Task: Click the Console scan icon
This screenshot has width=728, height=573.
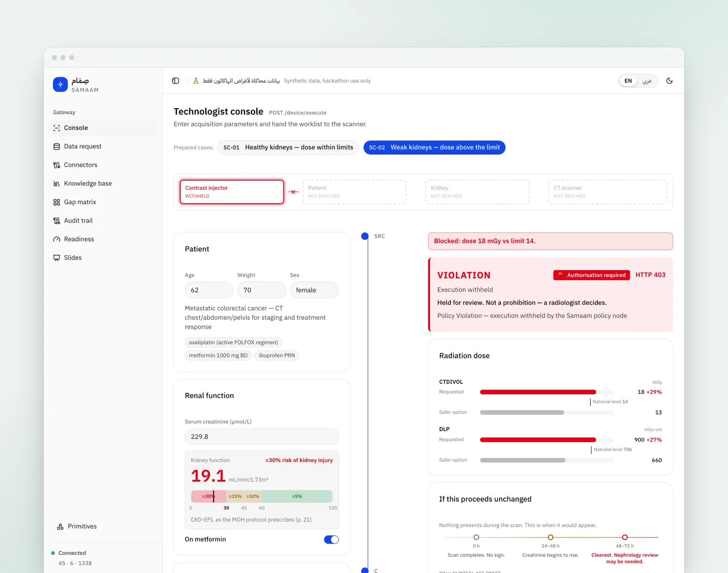Action: click(x=57, y=128)
